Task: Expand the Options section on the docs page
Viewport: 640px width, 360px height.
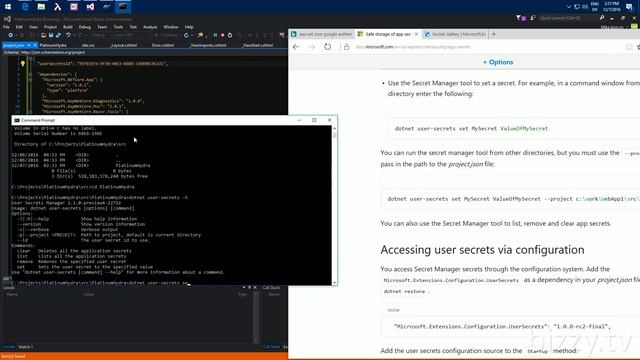Action: pyautogui.click(x=498, y=62)
